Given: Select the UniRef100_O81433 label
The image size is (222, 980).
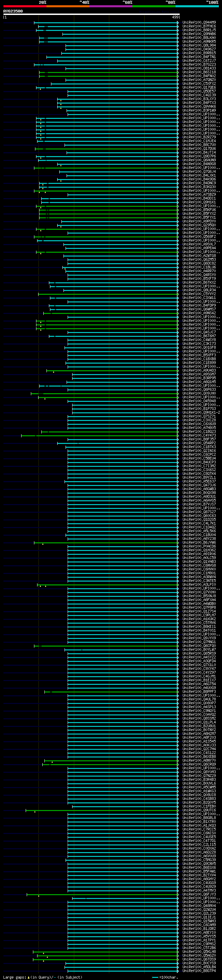Looking at the screenshot, I should click(199, 68).
